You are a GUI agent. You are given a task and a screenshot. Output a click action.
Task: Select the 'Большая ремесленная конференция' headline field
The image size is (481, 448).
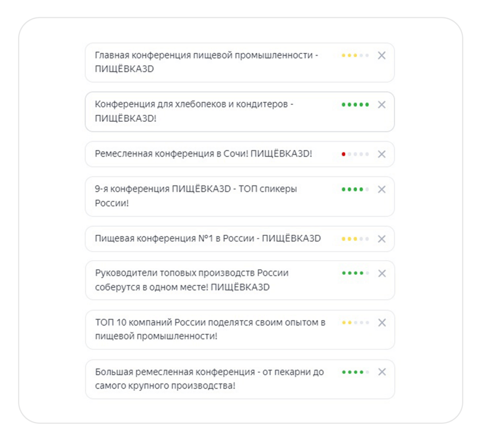click(209, 379)
